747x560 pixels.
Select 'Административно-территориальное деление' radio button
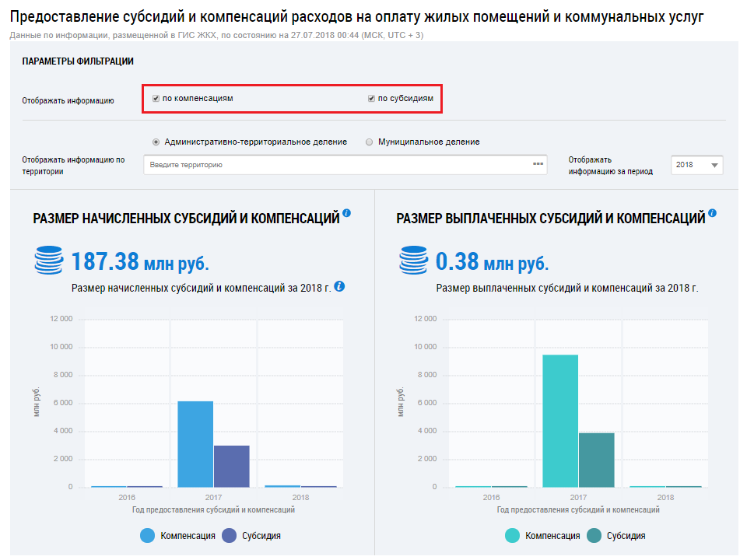click(156, 142)
